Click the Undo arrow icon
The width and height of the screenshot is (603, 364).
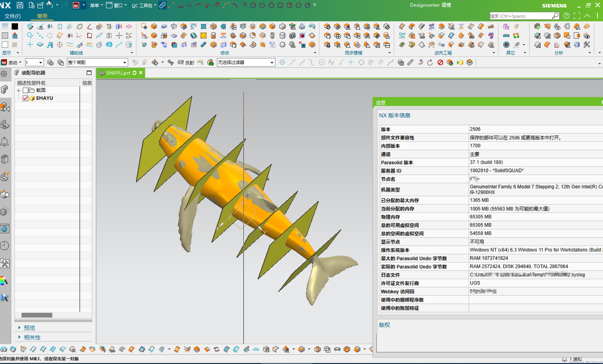pos(50,5)
